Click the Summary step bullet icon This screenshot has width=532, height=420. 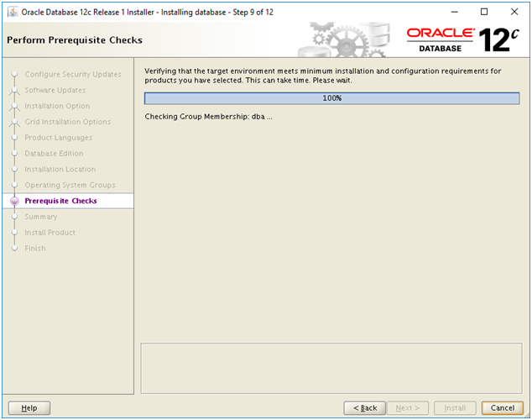[14, 217]
